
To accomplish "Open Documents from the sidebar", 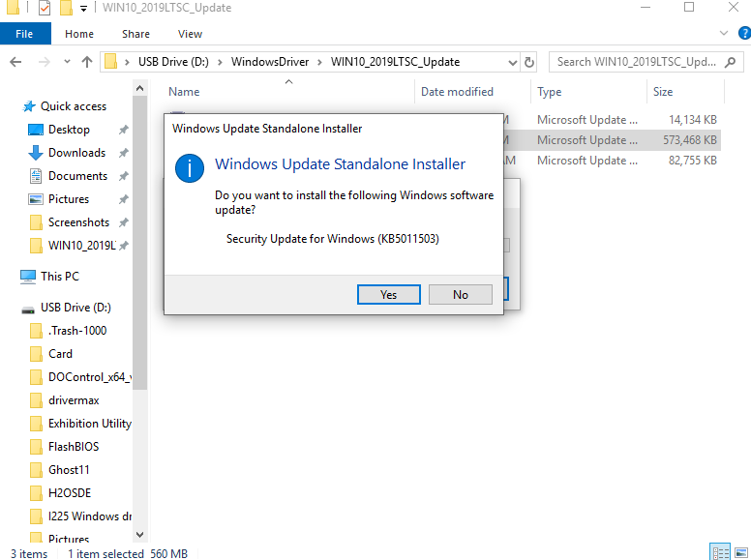I will 77,176.
